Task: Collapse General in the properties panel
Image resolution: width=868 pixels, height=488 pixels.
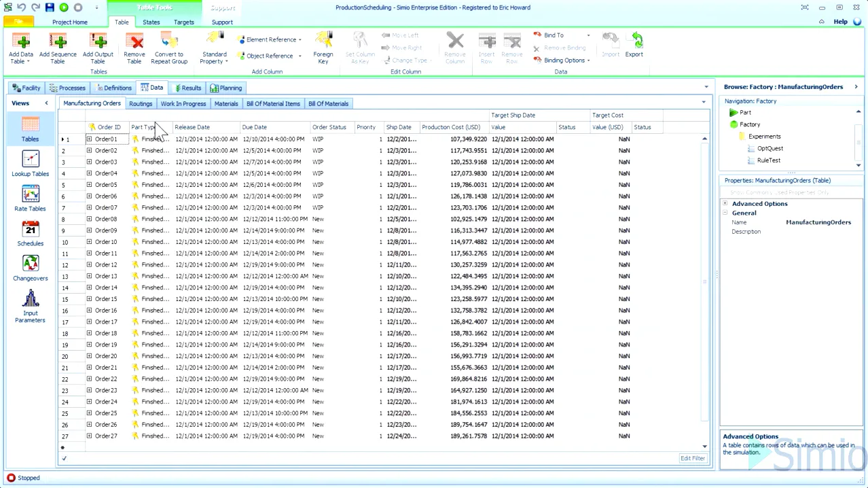Action: [x=725, y=213]
